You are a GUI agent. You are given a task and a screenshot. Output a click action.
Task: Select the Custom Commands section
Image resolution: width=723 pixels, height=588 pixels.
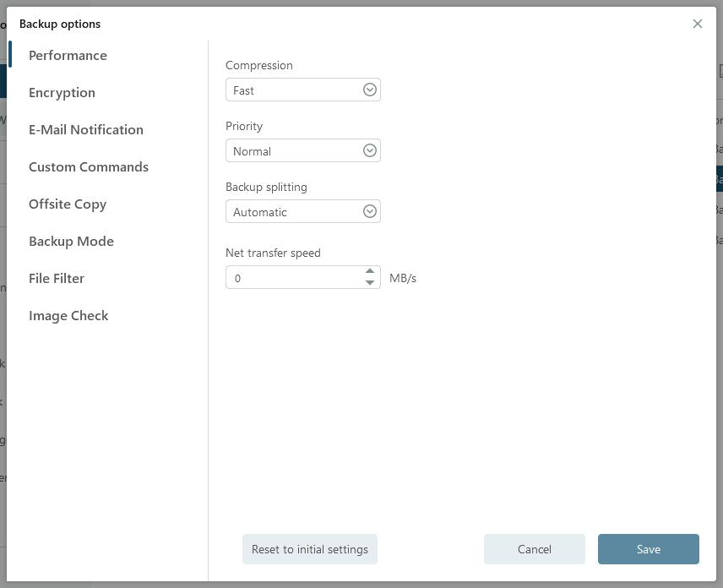click(x=89, y=166)
